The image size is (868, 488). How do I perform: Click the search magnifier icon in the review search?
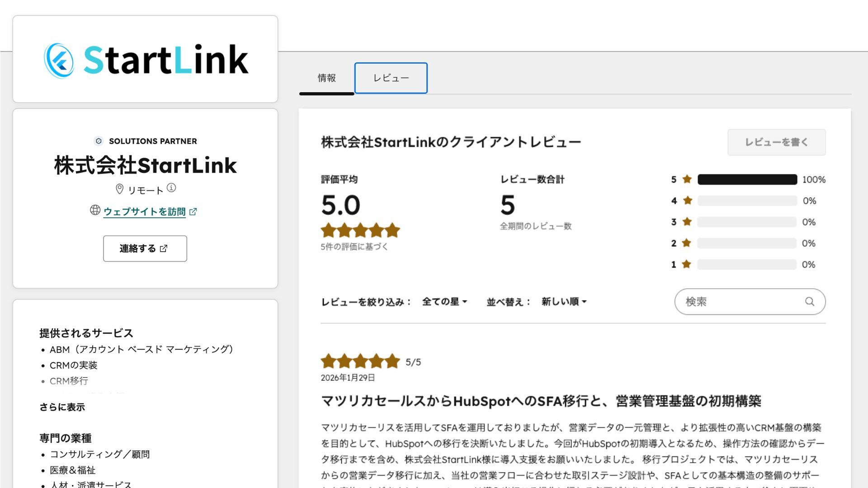[x=810, y=301]
